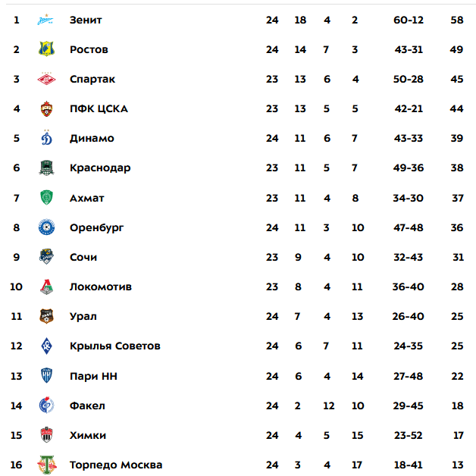Image resolution: width=476 pixels, height=476 pixels.
Task: Click the Dinamo blue D logo
Action: (x=46, y=137)
